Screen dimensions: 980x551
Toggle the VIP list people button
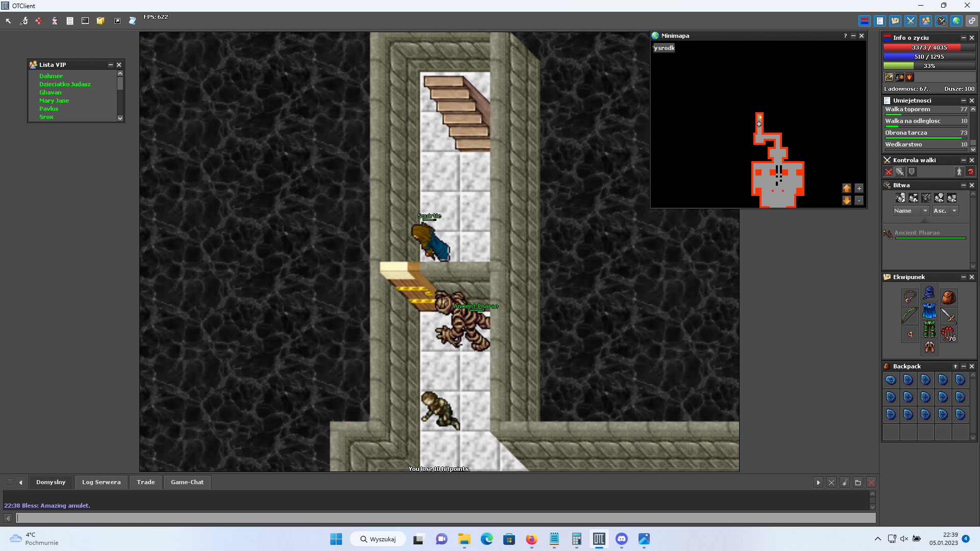925,21
